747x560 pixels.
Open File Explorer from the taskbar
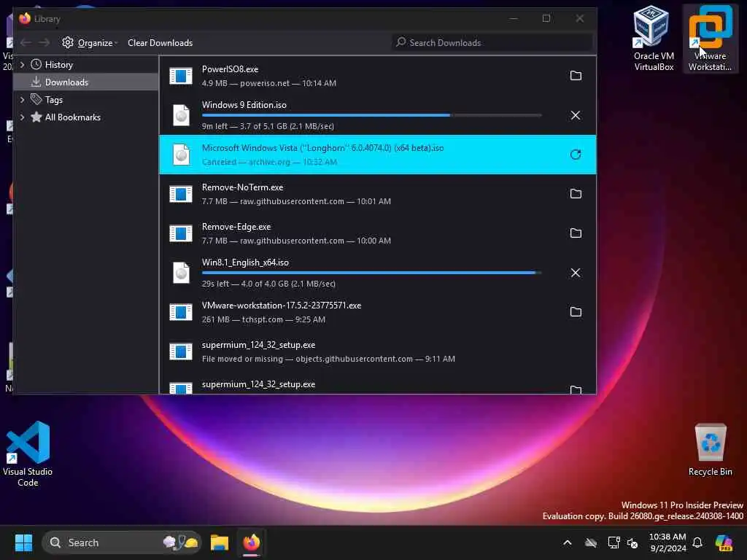pyautogui.click(x=220, y=542)
